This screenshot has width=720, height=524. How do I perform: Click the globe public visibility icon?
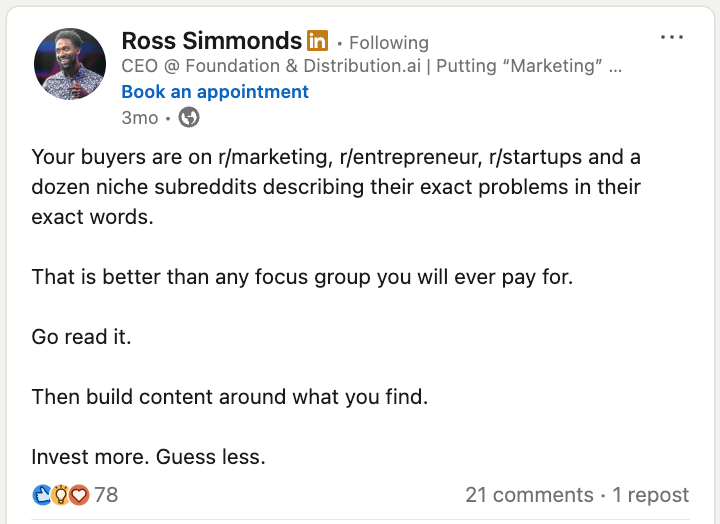[189, 117]
